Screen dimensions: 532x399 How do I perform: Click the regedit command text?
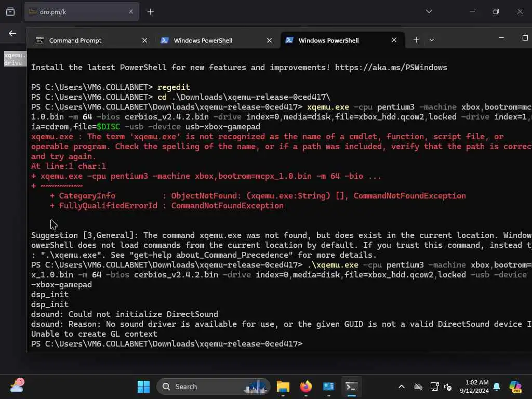point(174,87)
